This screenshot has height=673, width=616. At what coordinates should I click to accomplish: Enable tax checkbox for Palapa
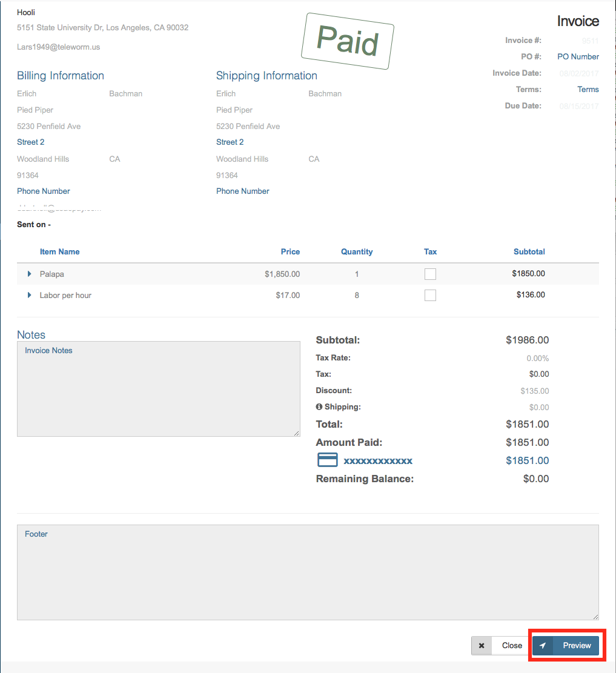click(430, 274)
